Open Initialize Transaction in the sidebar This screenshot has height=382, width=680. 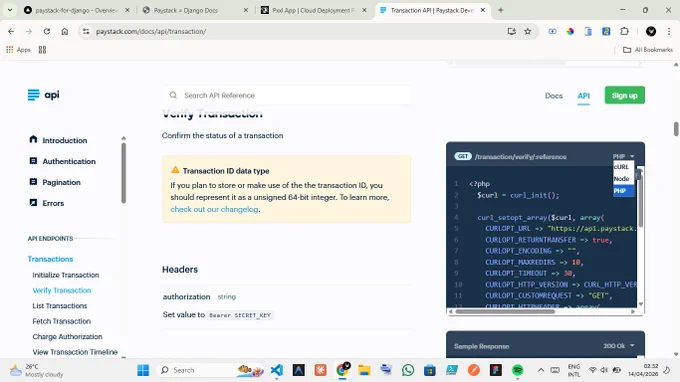(65, 275)
